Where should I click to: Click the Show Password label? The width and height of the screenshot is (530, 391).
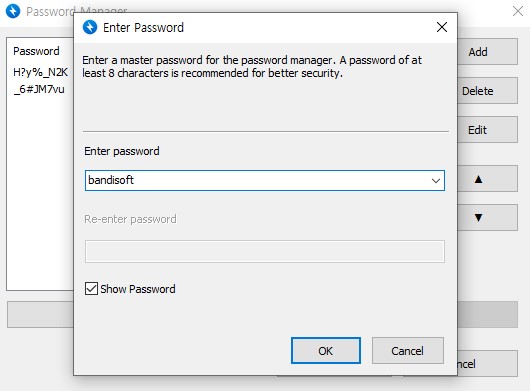(138, 289)
